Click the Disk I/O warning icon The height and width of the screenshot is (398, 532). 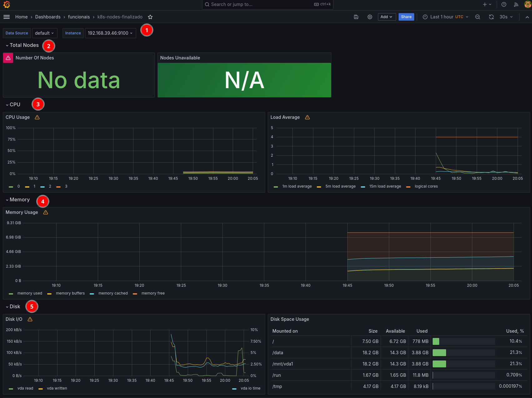30,319
